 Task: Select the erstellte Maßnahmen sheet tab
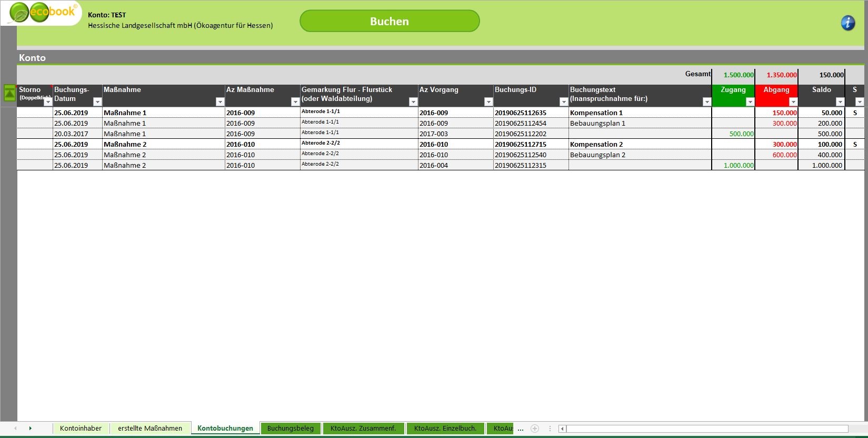(150, 429)
